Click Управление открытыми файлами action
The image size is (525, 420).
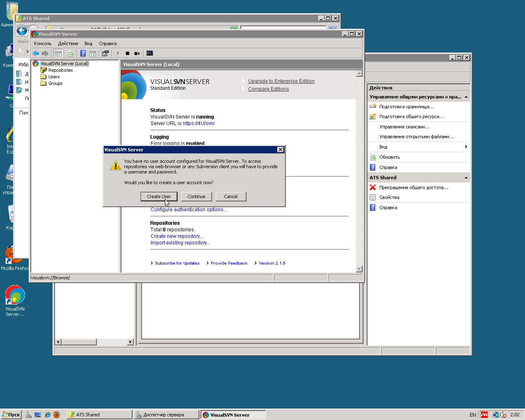416,137
